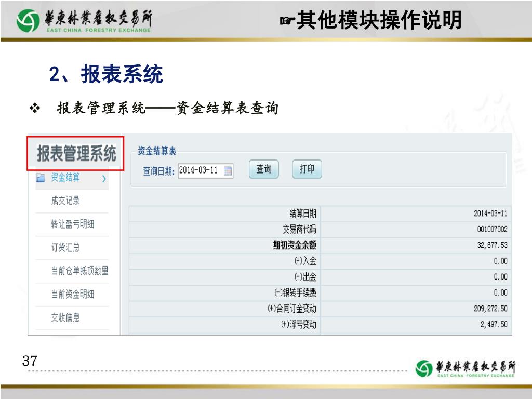Click the diamond bullet before 报表管理系统
The image size is (532, 399).
(x=35, y=108)
